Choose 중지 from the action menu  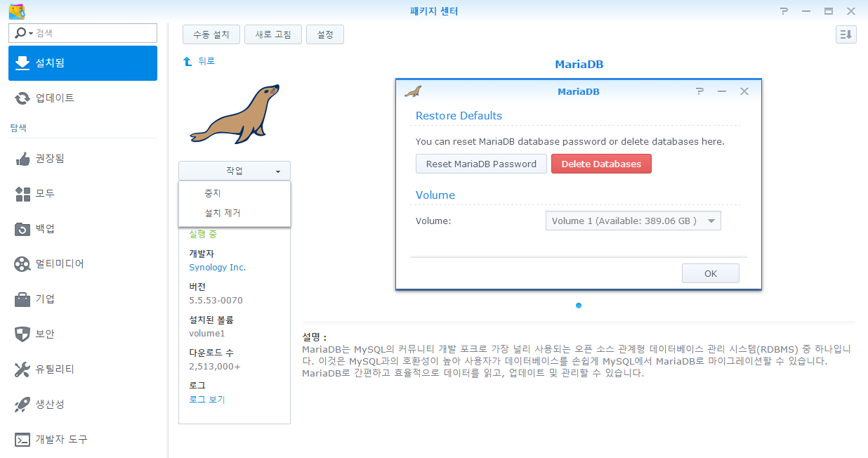(x=213, y=193)
